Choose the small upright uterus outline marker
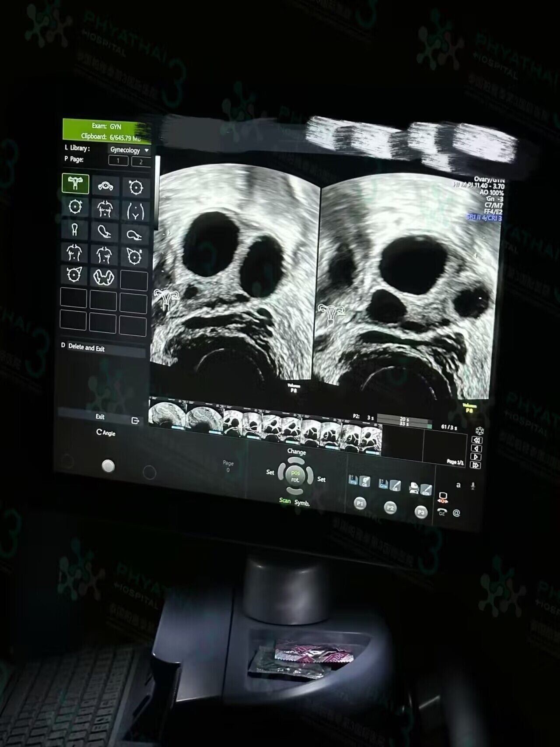This screenshot has width=560, height=747. tap(74, 229)
